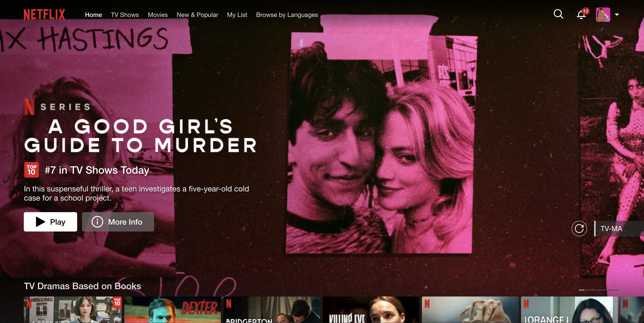
Task: Click the series synopsis text
Action: click(136, 193)
